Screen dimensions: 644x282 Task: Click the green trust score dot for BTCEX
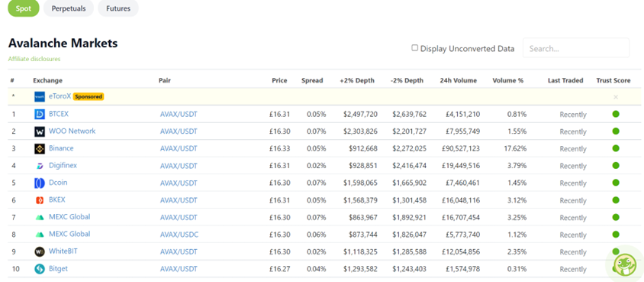click(615, 114)
